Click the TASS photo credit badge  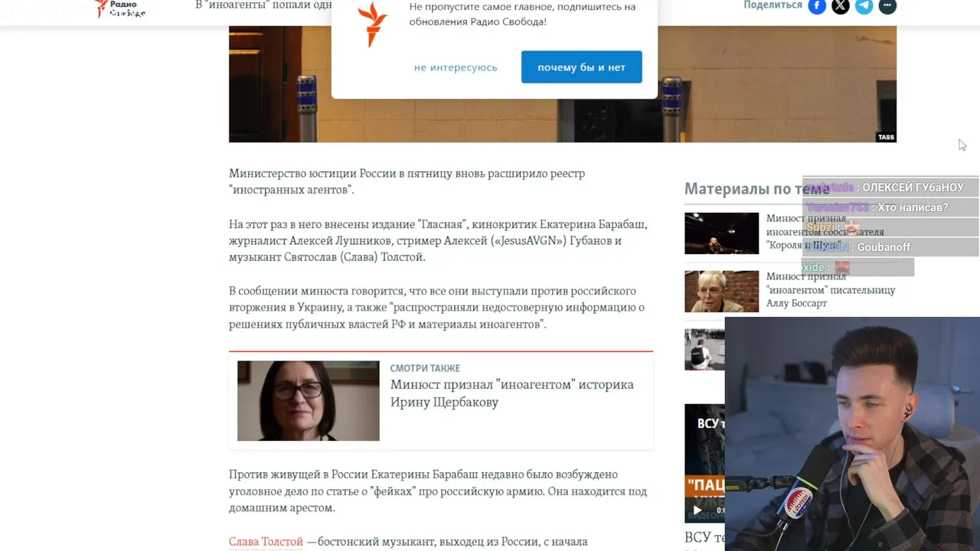886,137
